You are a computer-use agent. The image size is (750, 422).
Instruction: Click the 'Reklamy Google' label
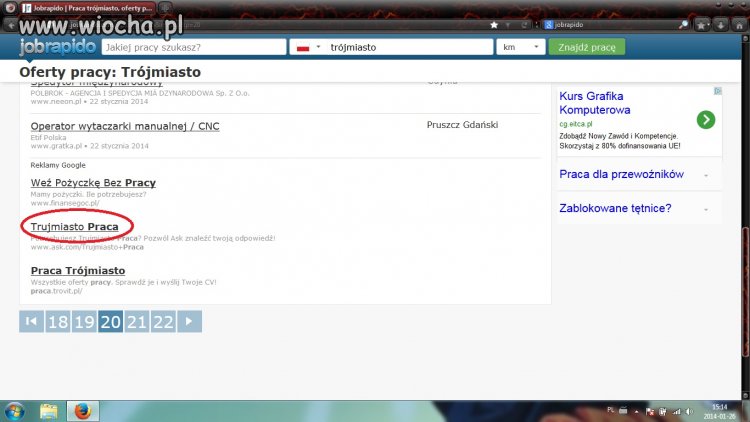pyautogui.click(x=58, y=165)
